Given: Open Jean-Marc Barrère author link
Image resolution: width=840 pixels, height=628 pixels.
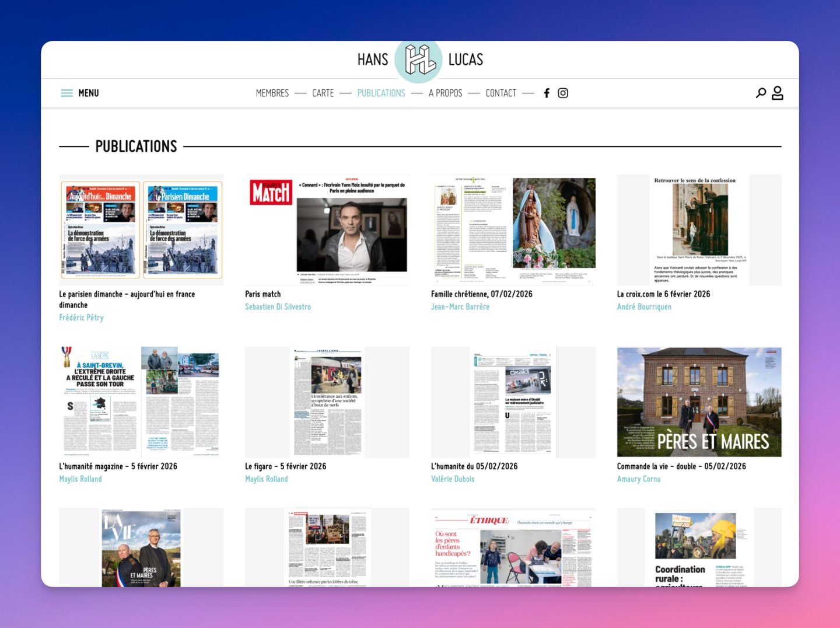Looking at the screenshot, I should tap(460, 306).
